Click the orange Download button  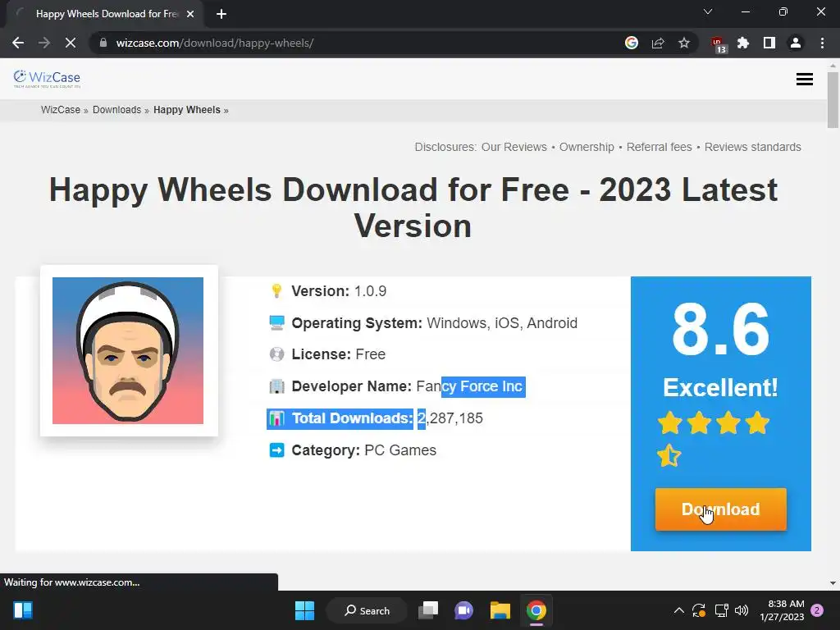[x=720, y=509]
